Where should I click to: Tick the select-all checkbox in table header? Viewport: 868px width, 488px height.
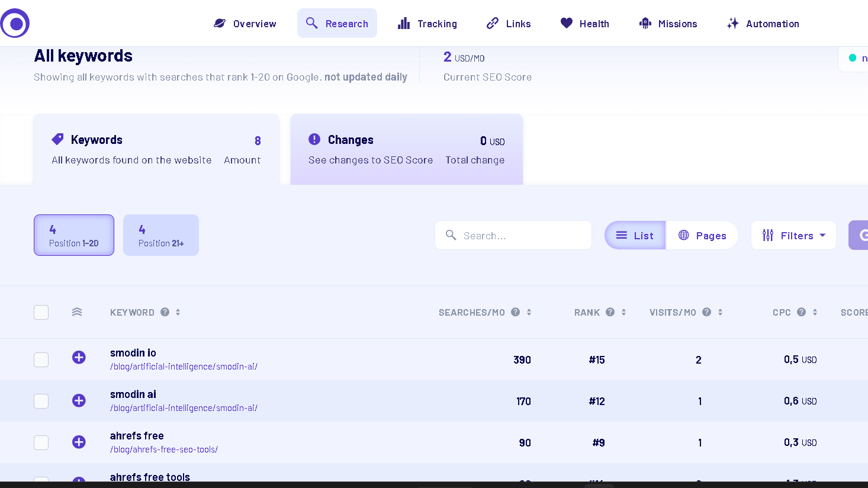click(x=41, y=312)
